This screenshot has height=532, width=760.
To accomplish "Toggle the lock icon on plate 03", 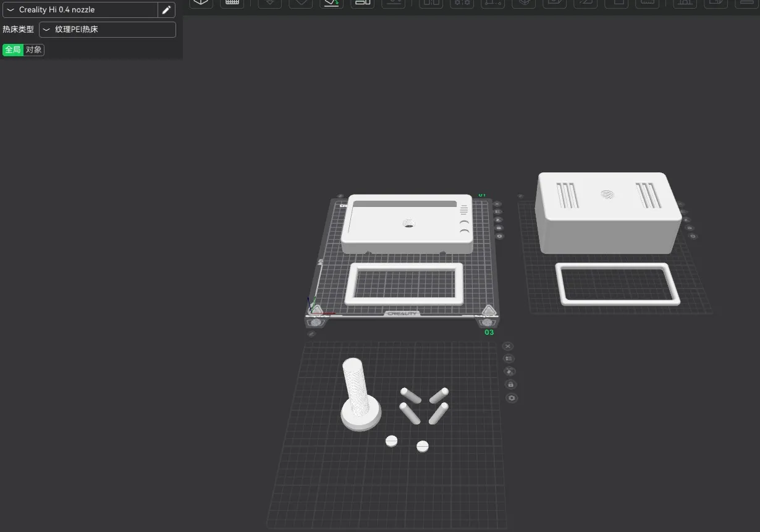I will click(x=511, y=384).
